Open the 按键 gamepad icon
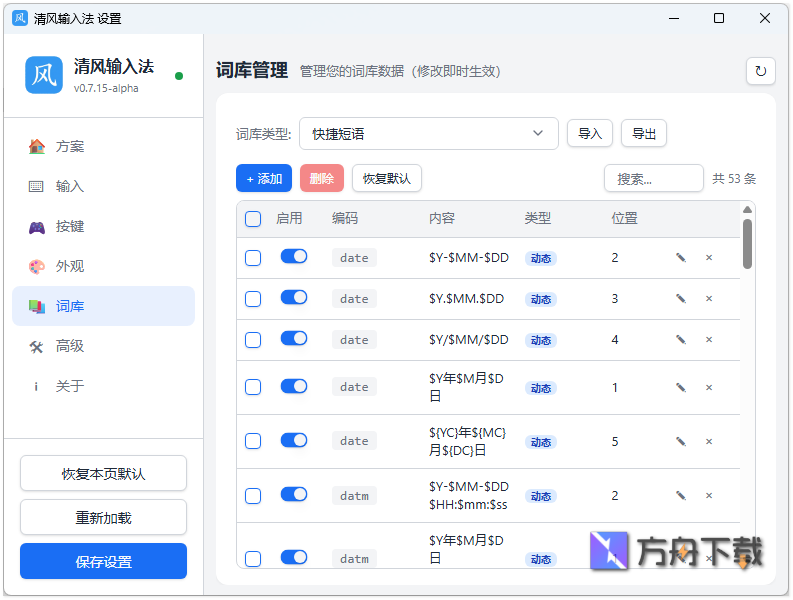793x600 pixels. coord(36,227)
